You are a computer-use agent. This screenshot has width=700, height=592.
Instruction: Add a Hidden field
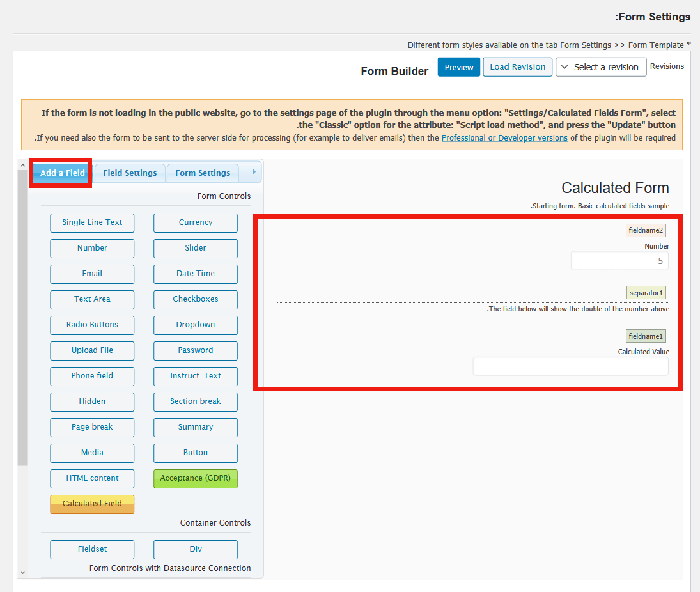coord(92,401)
